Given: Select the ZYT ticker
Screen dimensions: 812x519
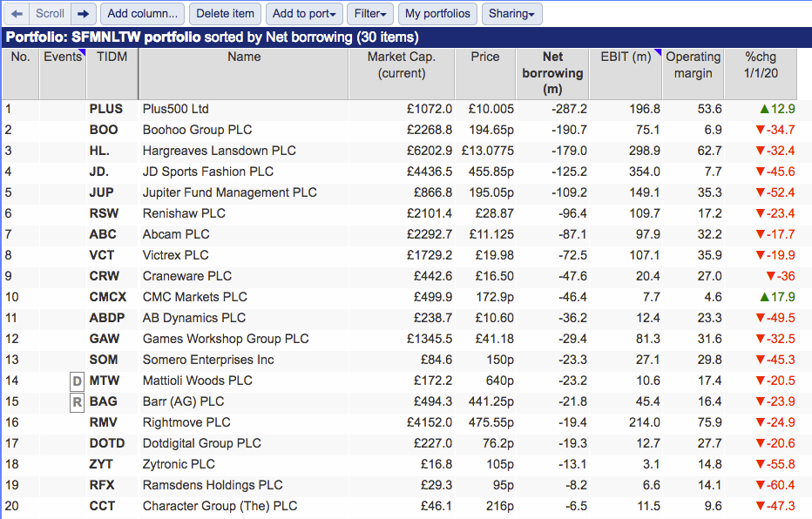Looking at the screenshot, I should pos(101,464).
